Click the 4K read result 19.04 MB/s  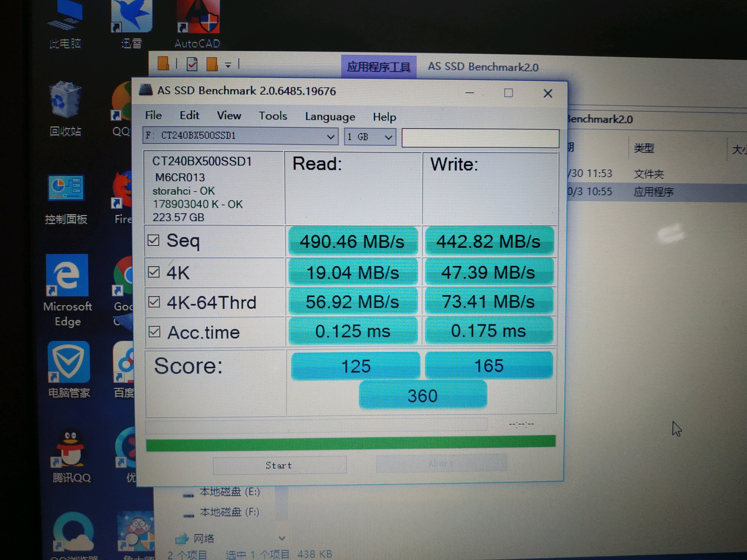[x=353, y=272]
